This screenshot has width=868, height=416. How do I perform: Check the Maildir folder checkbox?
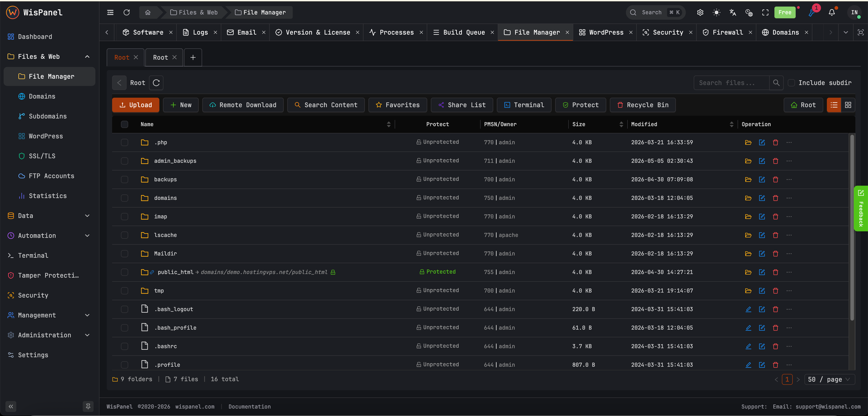pos(124,253)
